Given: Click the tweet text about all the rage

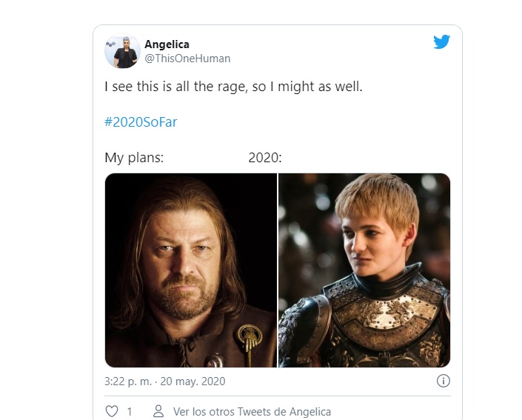Looking at the screenshot, I should [x=234, y=87].
